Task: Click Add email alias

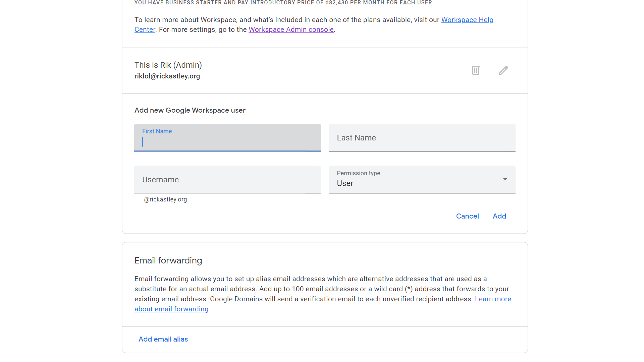Action: click(x=163, y=339)
